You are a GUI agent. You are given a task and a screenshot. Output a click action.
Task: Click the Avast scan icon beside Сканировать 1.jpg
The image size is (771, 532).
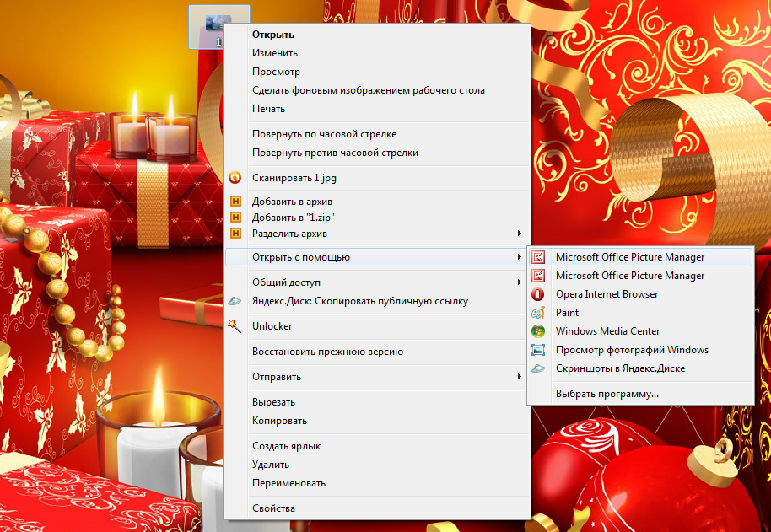coord(235,178)
